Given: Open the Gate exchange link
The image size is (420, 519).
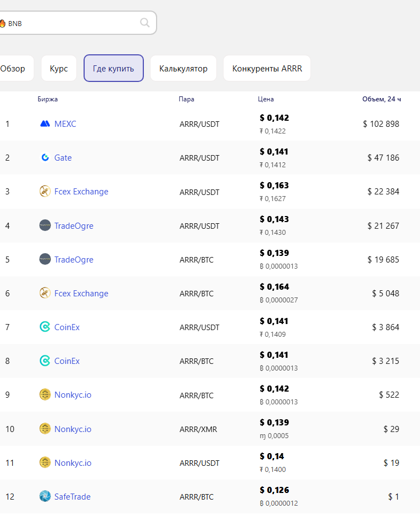Looking at the screenshot, I should tap(63, 157).
